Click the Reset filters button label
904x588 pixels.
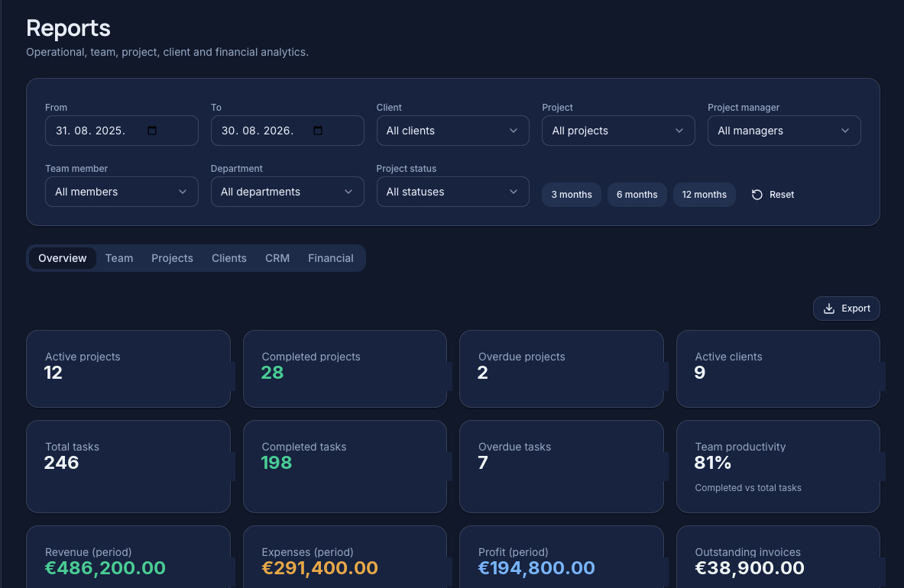(x=781, y=195)
